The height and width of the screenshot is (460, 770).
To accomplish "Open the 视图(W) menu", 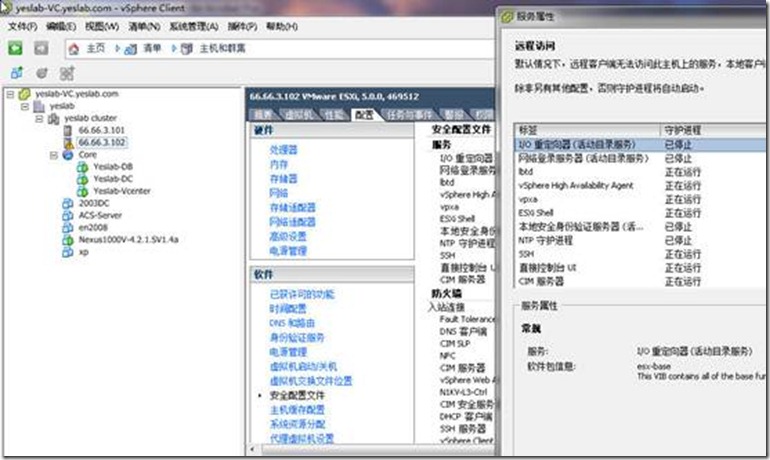I will 102,27.
